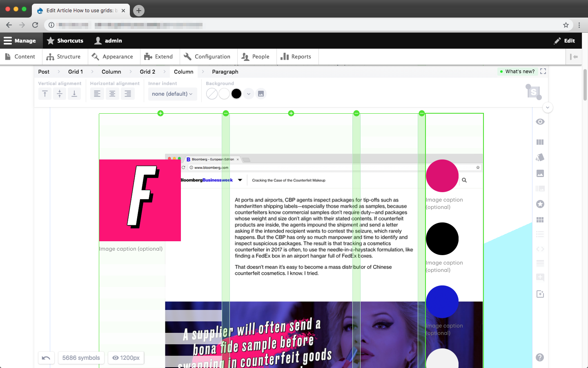
Task: Align content to top vertically
Action: (x=45, y=94)
